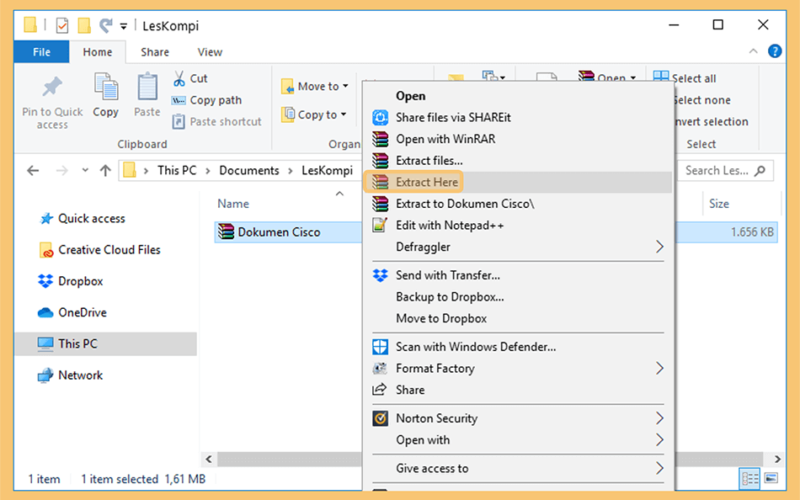
Task: Expand the Format Factory submenu arrow
Action: point(659,368)
